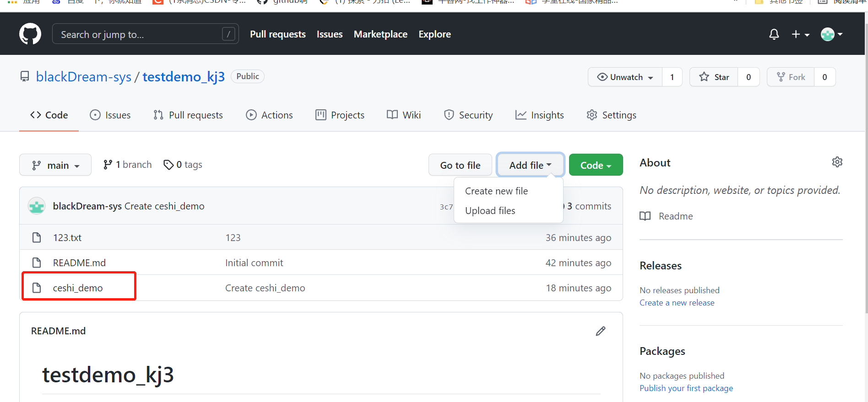Viewport: 868px width, 402px height.
Task: Click the Unwatch button
Action: [x=625, y=77]
